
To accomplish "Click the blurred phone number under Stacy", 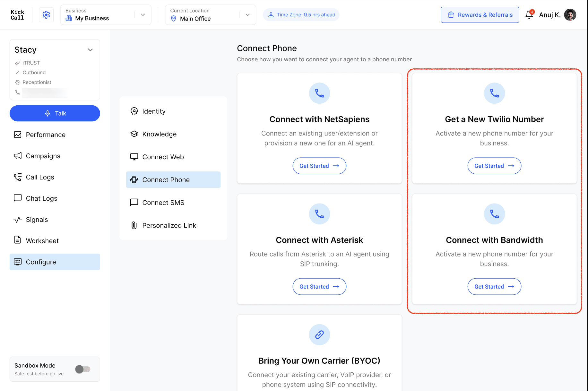I will 45,92.
